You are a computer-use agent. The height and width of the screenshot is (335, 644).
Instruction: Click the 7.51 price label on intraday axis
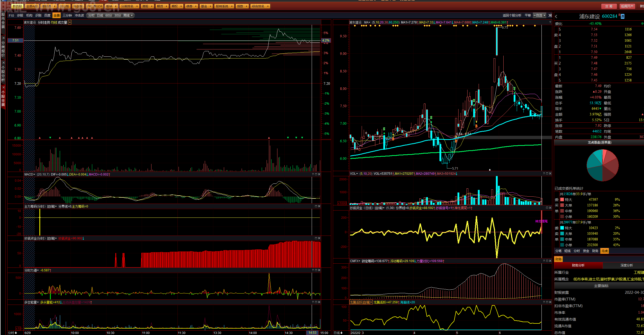pos(15,40)
